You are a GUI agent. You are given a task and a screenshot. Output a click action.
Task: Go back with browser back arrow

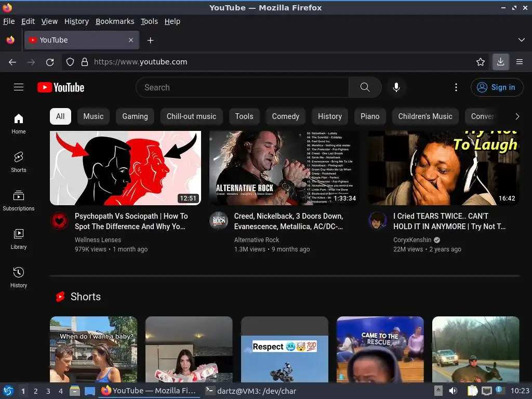click(12, 62)
